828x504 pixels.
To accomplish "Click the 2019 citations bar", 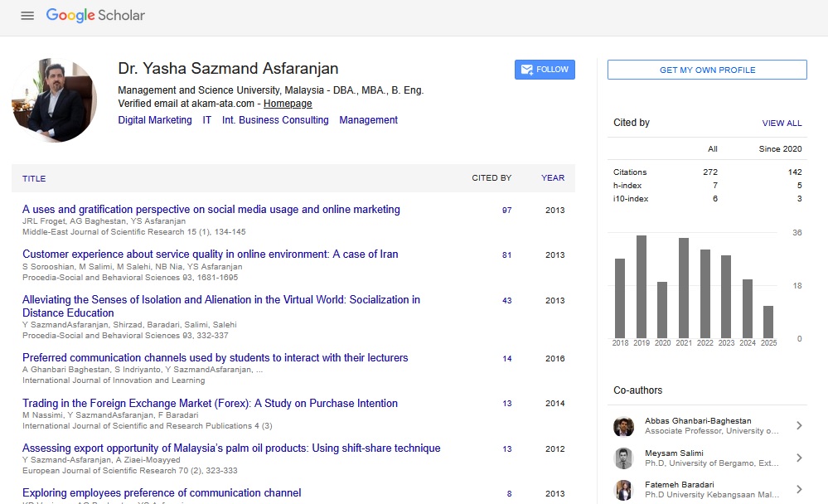I will (641, 286).
